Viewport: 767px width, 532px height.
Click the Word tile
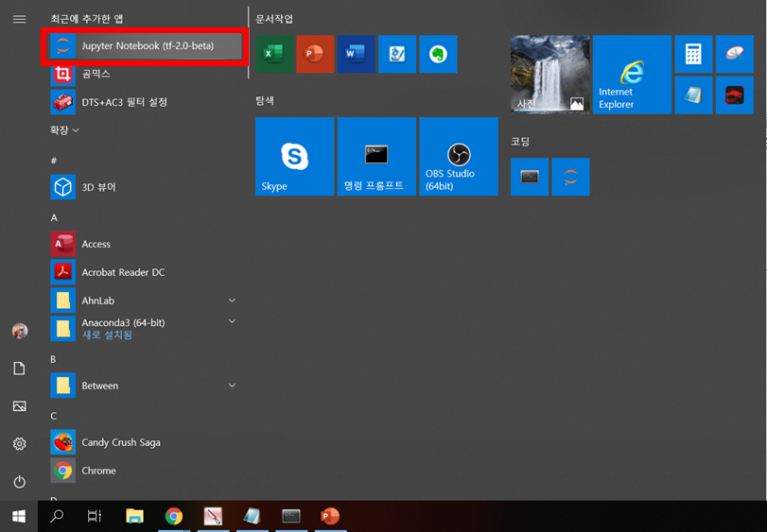pos(357,54)
